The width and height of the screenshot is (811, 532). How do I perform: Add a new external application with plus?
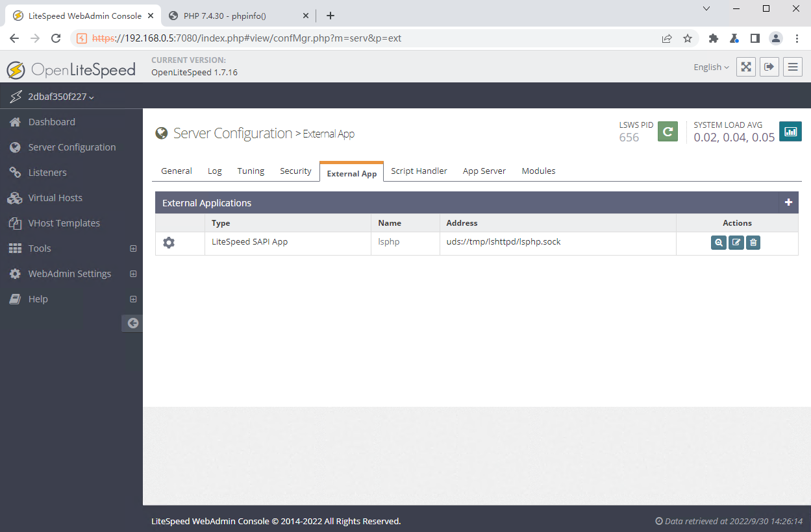tap(788, 202)
